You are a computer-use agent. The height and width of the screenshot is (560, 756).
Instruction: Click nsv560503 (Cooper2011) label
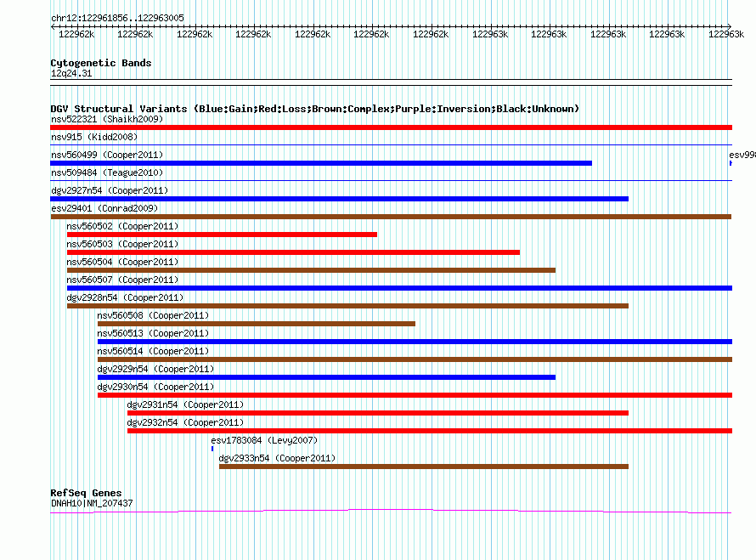122,244
